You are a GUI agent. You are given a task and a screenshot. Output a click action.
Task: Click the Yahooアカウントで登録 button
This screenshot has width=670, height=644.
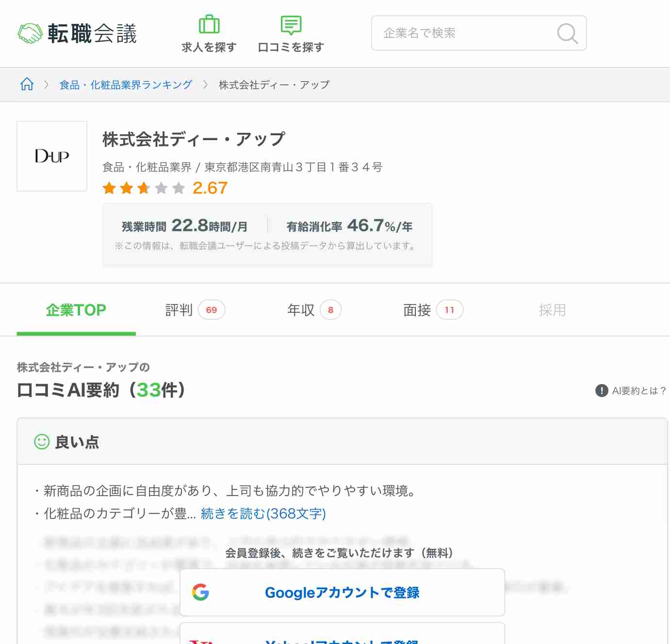tap(343, 639)
